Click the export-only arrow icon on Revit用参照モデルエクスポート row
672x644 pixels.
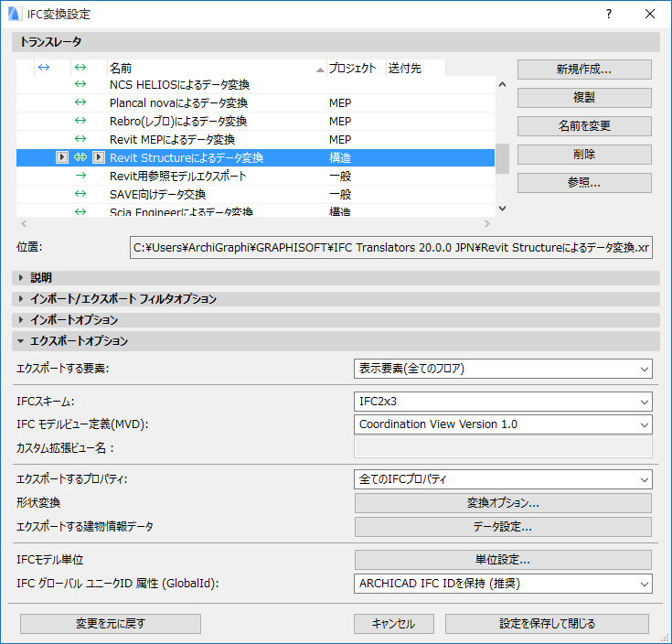coord(80,176)
